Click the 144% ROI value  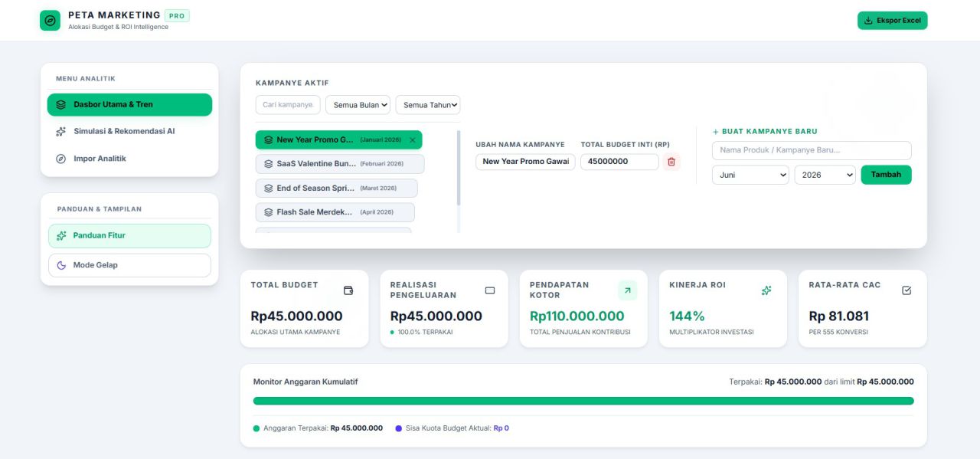pos(688,316)
